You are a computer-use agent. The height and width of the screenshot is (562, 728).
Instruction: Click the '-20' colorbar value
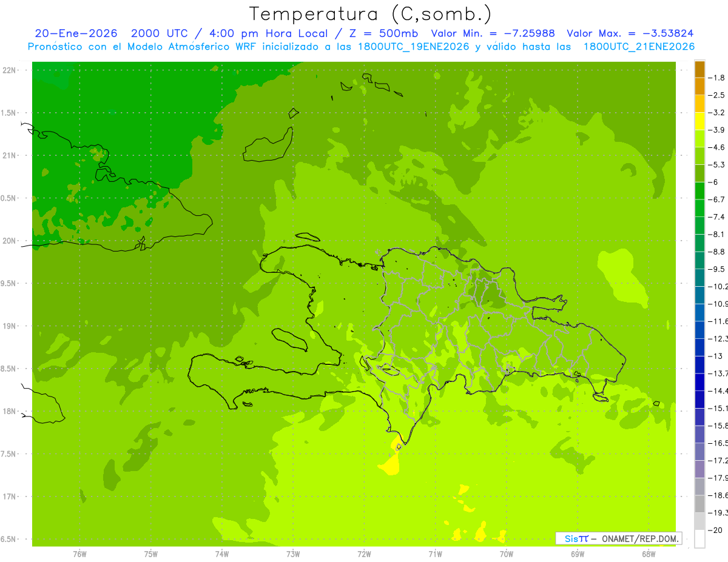715,530
